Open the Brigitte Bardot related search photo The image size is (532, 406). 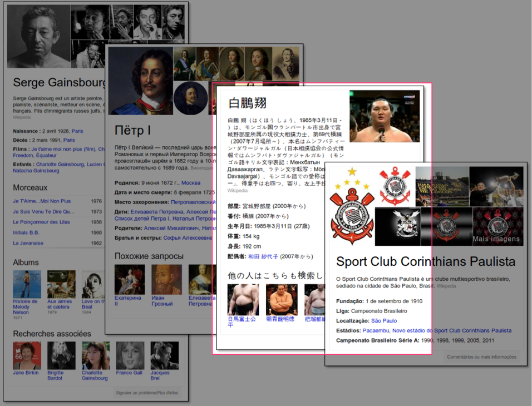pyautogui.click(x=61, y=355)
